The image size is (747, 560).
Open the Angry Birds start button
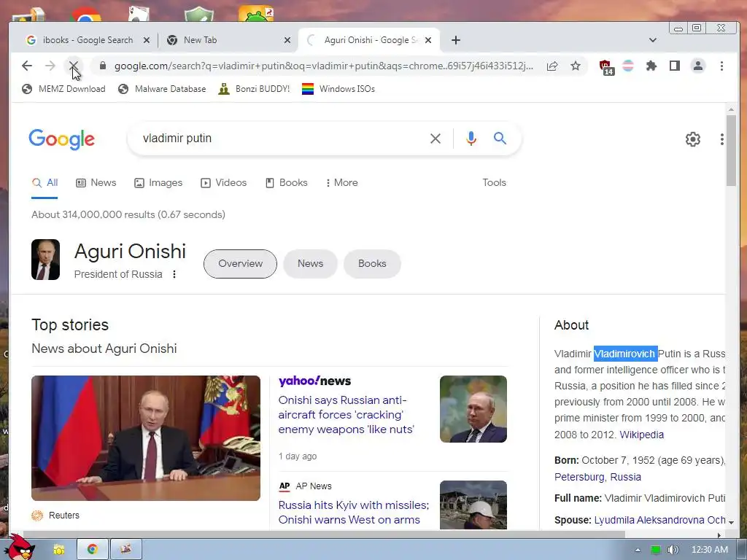(19, 548)
